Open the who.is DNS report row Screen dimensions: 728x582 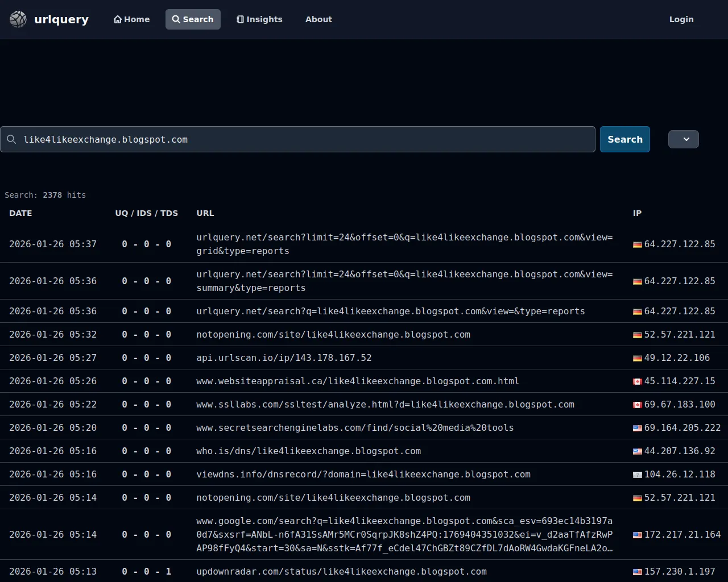[x=308, y=451]
